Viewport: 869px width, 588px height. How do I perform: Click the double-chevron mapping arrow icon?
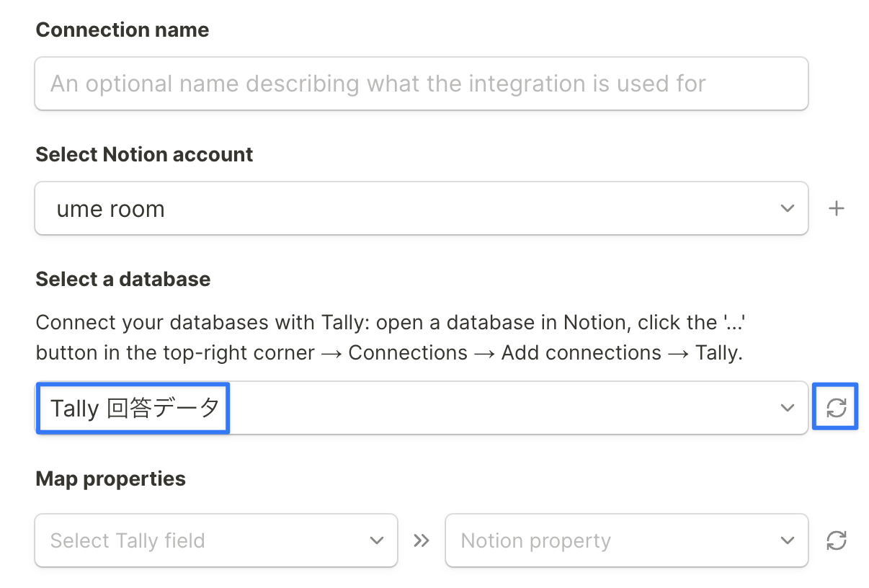(422, 540)
